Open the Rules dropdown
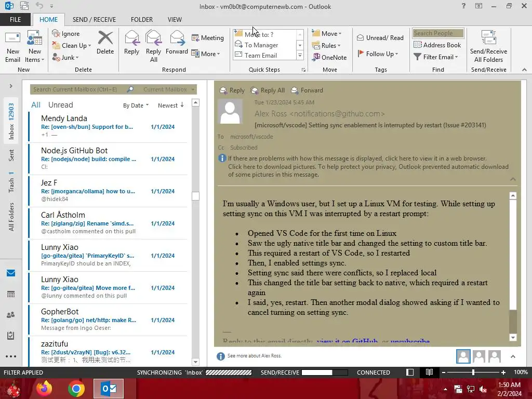 pos(326,46)
